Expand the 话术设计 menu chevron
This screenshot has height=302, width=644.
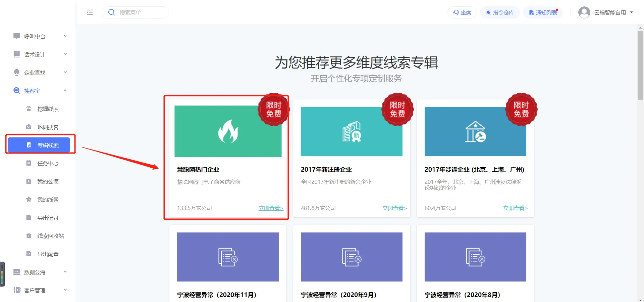tap(65, 54)
